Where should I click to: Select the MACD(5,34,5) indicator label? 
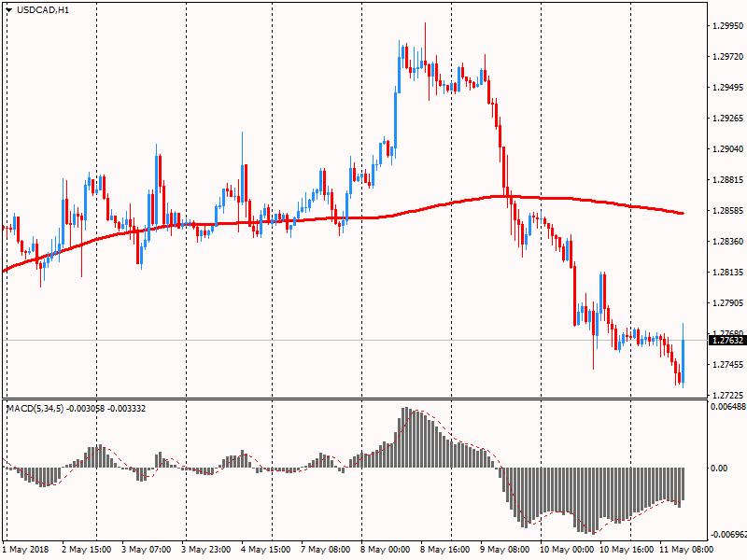pyautogui.click(x=35, y=409)
